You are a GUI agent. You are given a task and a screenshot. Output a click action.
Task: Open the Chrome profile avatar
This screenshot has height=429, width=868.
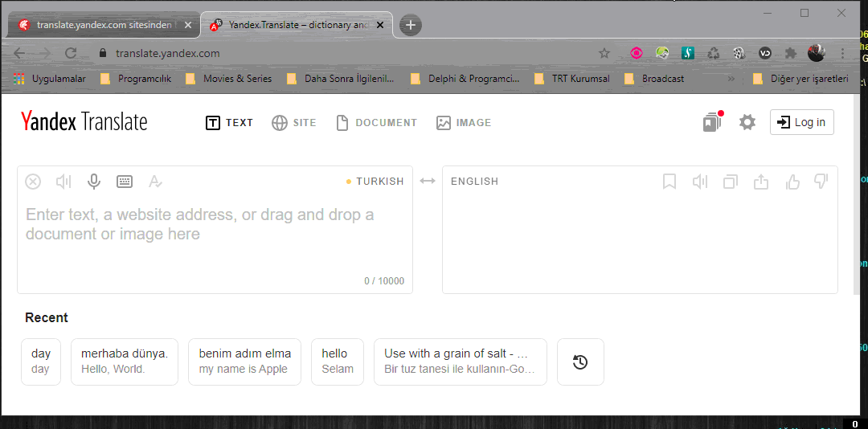[817, 53]
